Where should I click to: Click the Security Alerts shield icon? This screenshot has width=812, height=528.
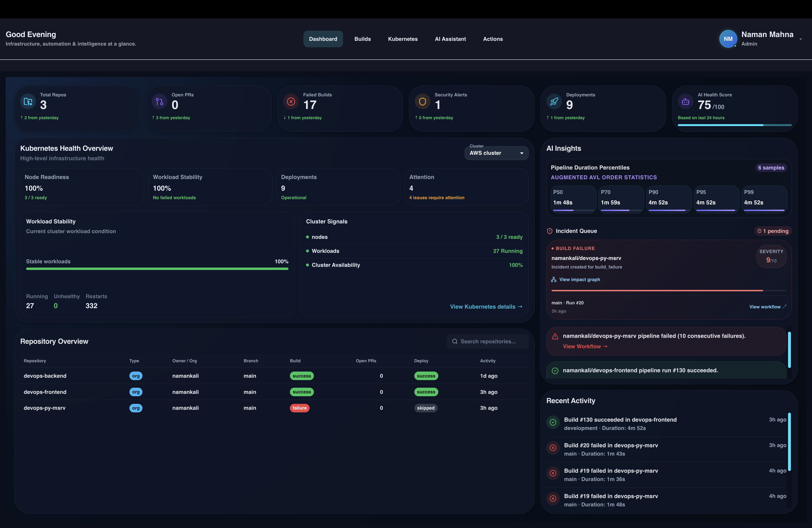[422, 102]
